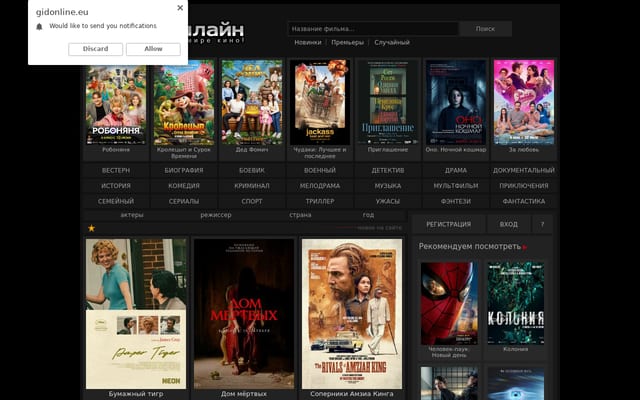
Task: Click the Регистрация button
Action: click(449, 224)
